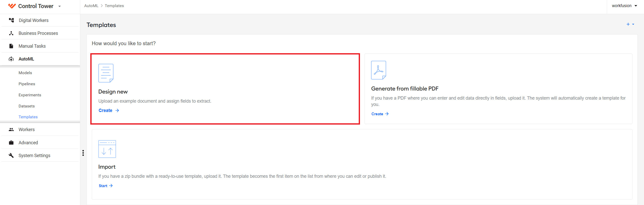644x205 pixels.
Task: Click the Design new card heading
Action: (x=113, y=92)
